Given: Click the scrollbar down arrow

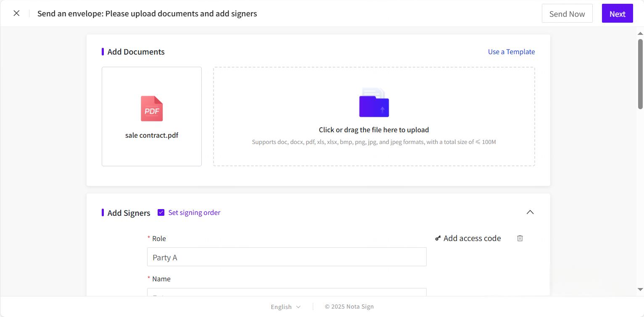Looking at the screenshot, I should click(x=640, y=289).
